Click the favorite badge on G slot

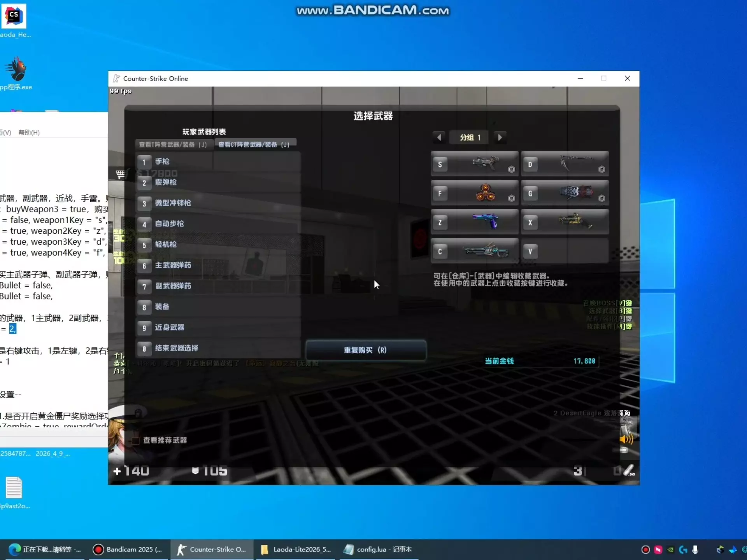coord(602,199)
